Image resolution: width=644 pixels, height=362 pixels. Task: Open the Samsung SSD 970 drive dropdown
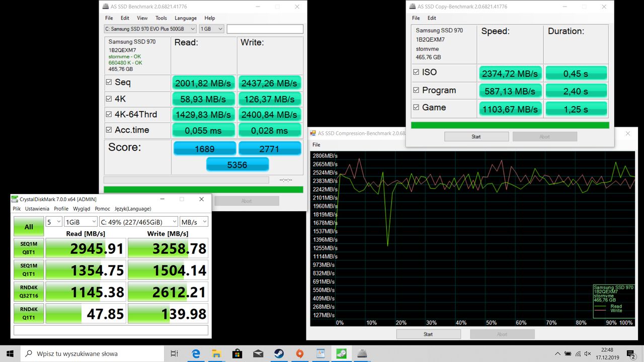pyautogui.click(x=150, y=29)
